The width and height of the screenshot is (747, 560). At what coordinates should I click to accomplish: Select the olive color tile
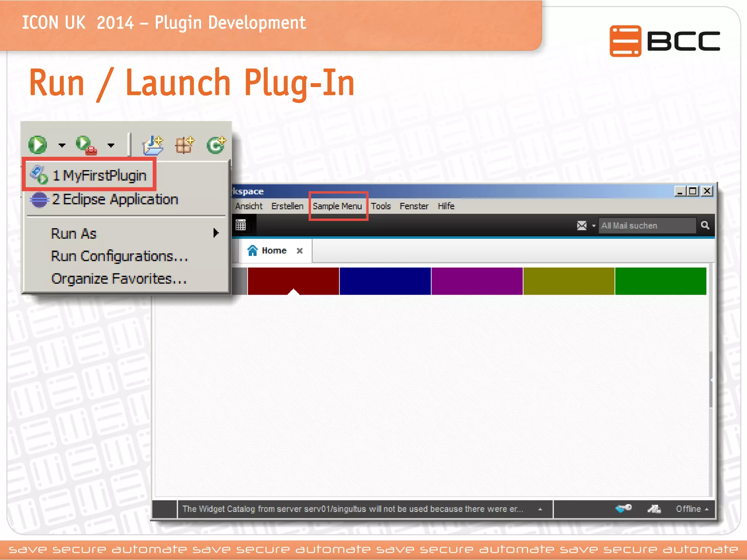569,281
